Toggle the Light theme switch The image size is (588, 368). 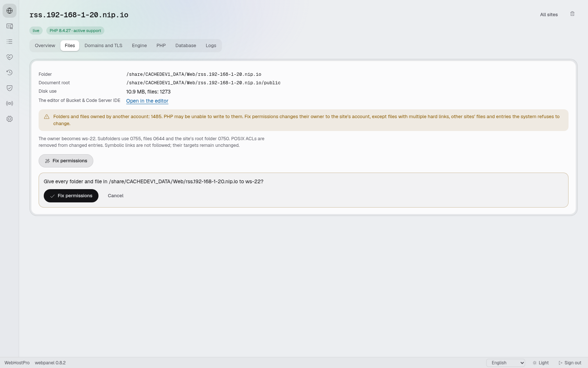click(x=541, y=363)
